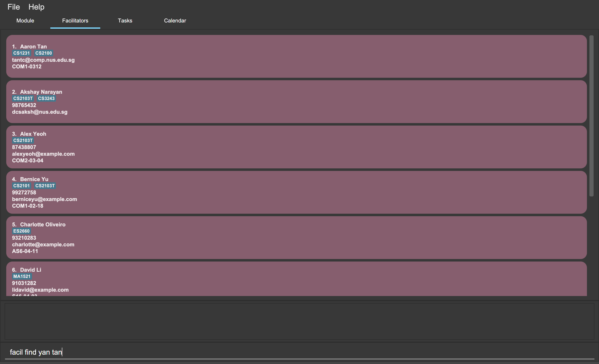Click CS2103T tag on Alex Yeoh
This screenshot has width=599, height=364.
[23, 141]
